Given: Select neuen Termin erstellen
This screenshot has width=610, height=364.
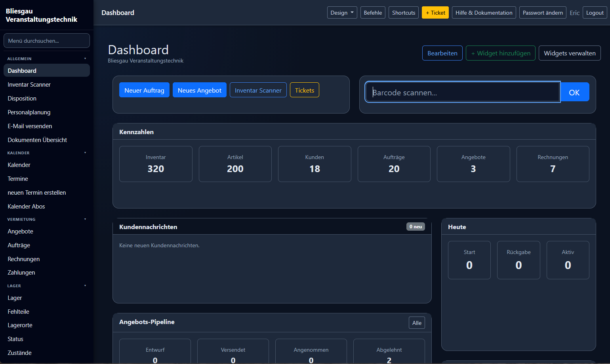Looking at the screenshot, I should pyautogui.click(x=47, y=193).
